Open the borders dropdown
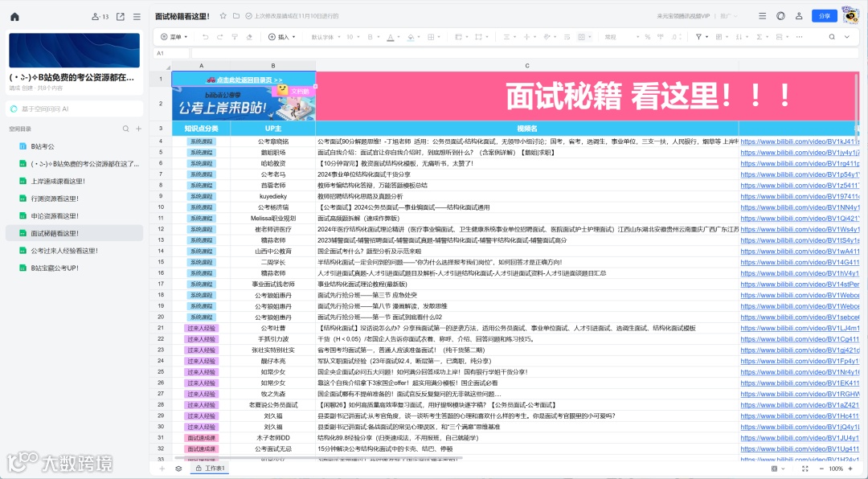The height and width of the screenshot is (479, 868). click(433, 37)
